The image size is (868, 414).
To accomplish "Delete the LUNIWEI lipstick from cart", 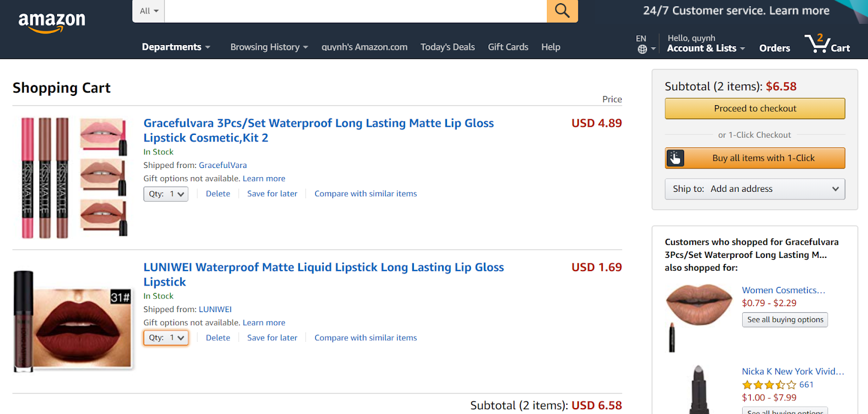I will tap(218, 338).
